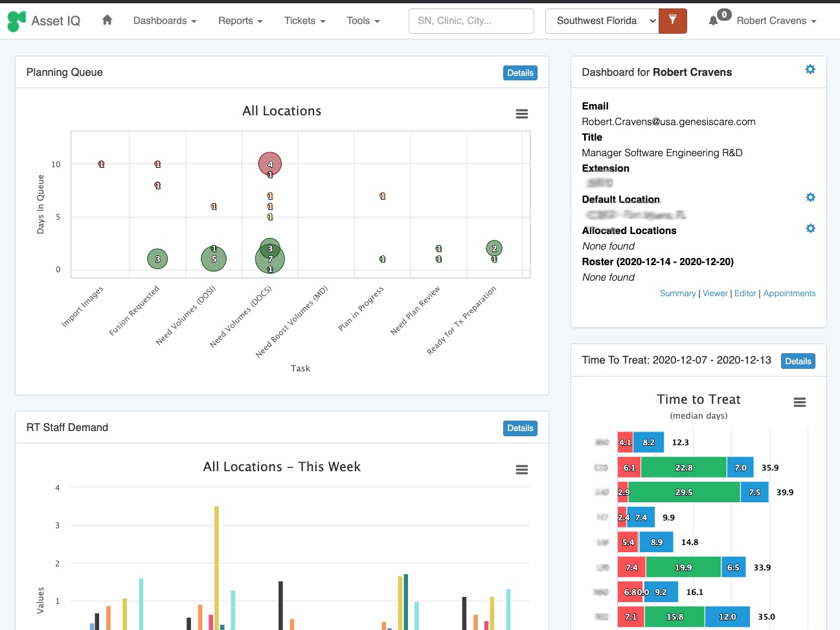Click the SN, Clinic, City search field
The image size is (840, 630).
471,21
